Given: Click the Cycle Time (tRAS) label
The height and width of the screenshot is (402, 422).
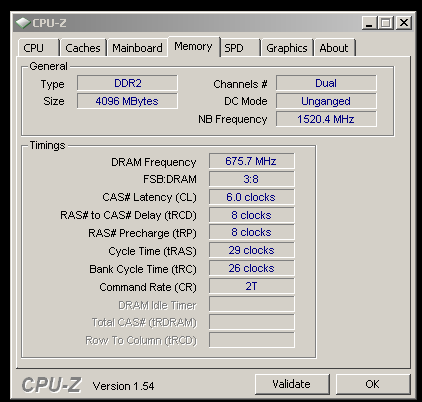Looking at the screenshot, I should tap(153, 251).
